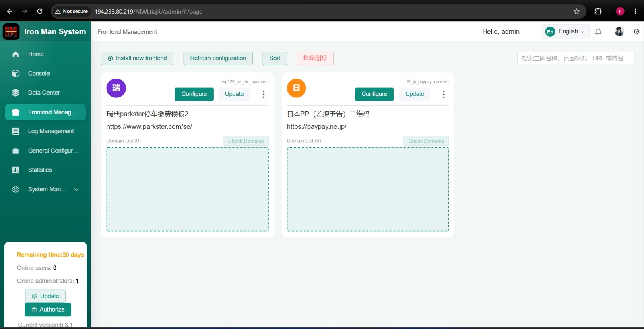Open the English language dropdown
The image size is (644, 329).
coord(565,31)
